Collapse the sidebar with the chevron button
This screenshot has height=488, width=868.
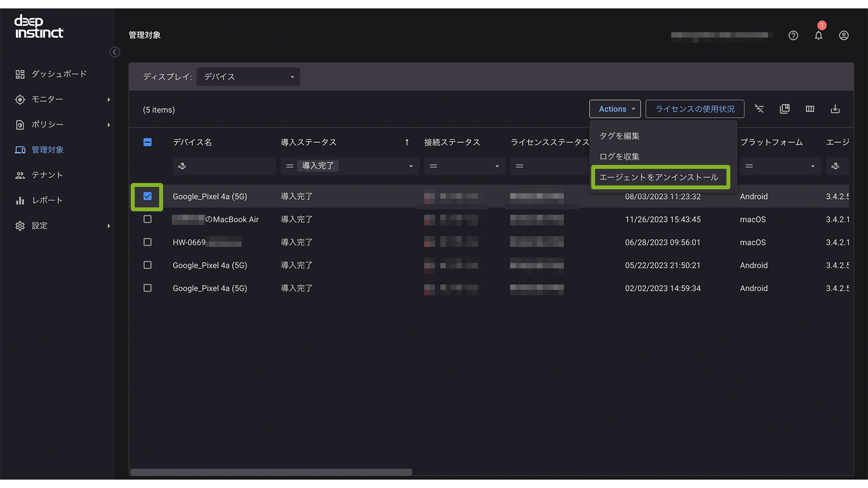(x=115, y=52)
